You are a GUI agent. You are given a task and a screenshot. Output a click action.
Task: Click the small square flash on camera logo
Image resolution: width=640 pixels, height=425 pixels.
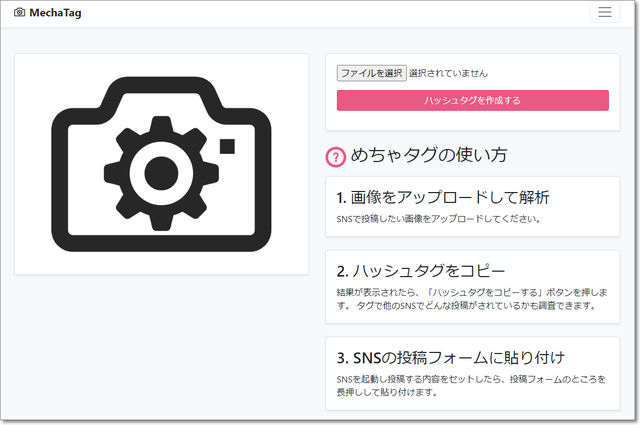point(228,146)
